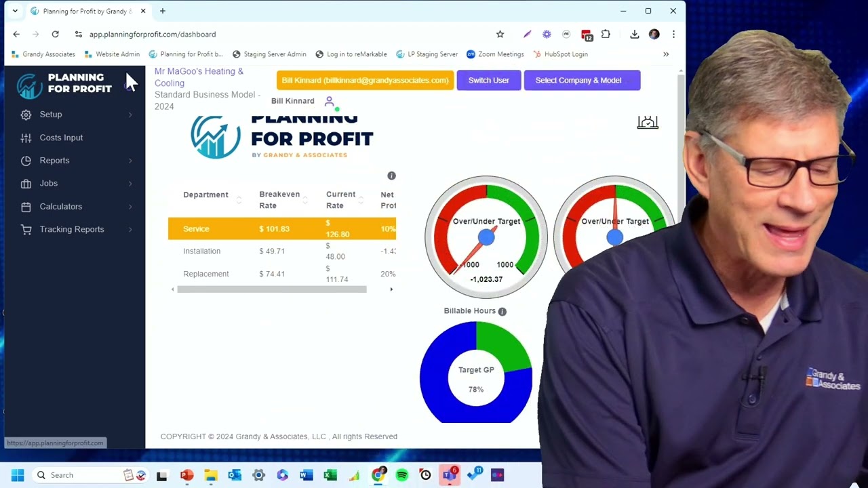Image resolution: width=868 pixels, height=488 pixels.
Task: Click the training presentation icon at top right of dashboard
Action: click(x=648, y=122)
